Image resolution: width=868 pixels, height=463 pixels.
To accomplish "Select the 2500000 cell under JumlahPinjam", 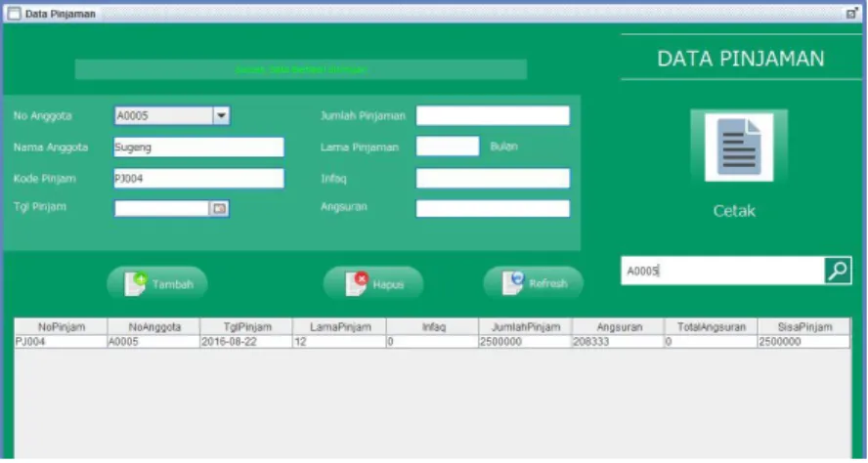I will point(525,342).
